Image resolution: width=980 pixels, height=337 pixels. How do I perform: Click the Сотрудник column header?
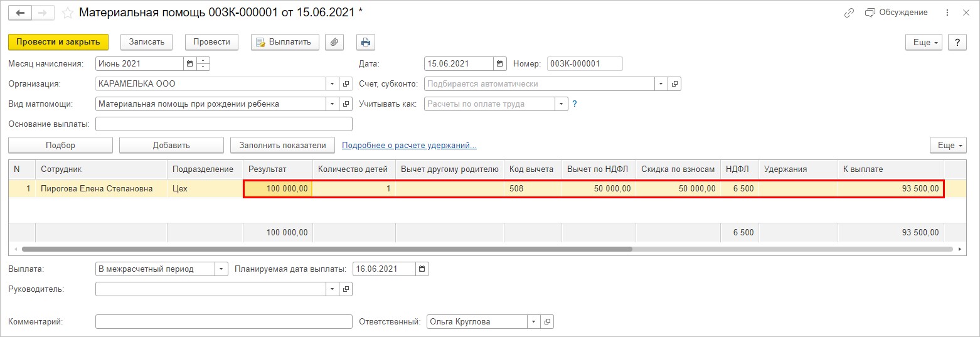pyautogui.click(x=101, y=169)
